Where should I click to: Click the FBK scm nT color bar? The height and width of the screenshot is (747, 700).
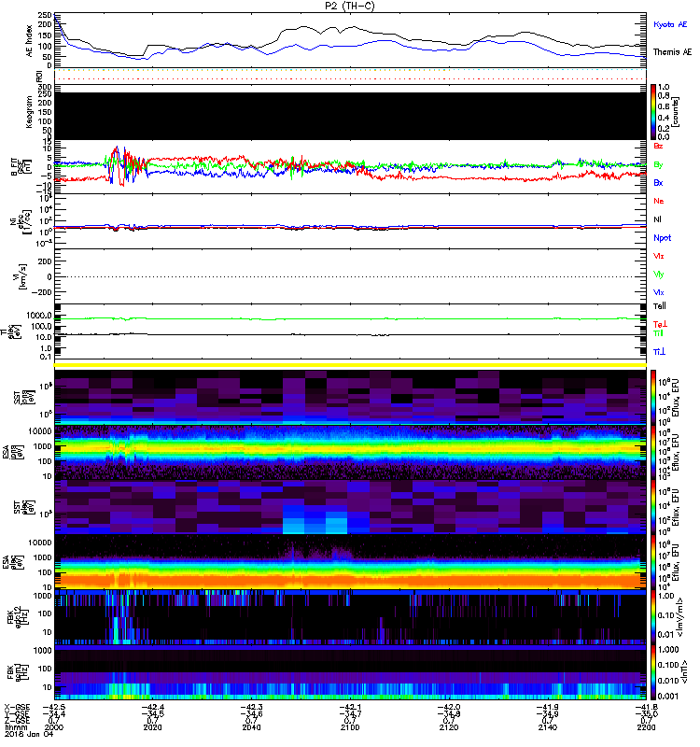(653, 671)
